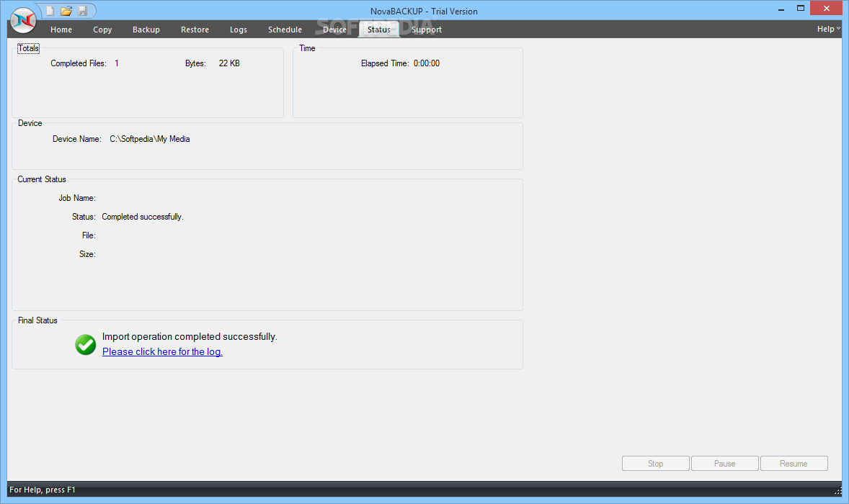This screenshot has height=504, width=849.
Task: Select the Status tab
Action: point(379,30)
